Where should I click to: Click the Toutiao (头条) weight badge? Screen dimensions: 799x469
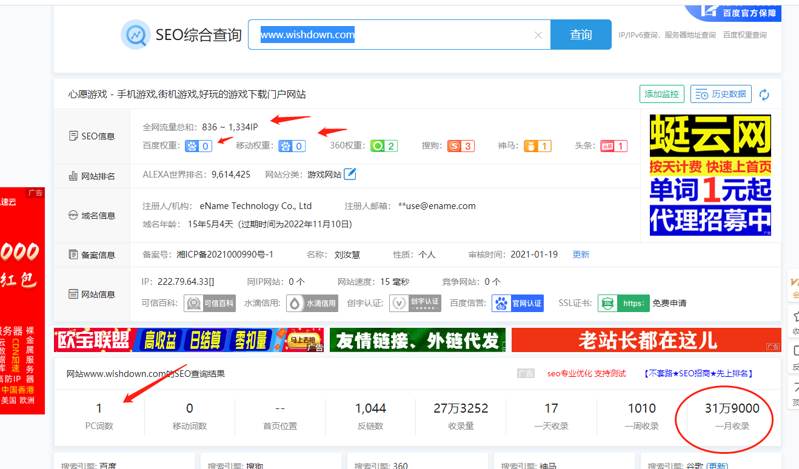613,146
